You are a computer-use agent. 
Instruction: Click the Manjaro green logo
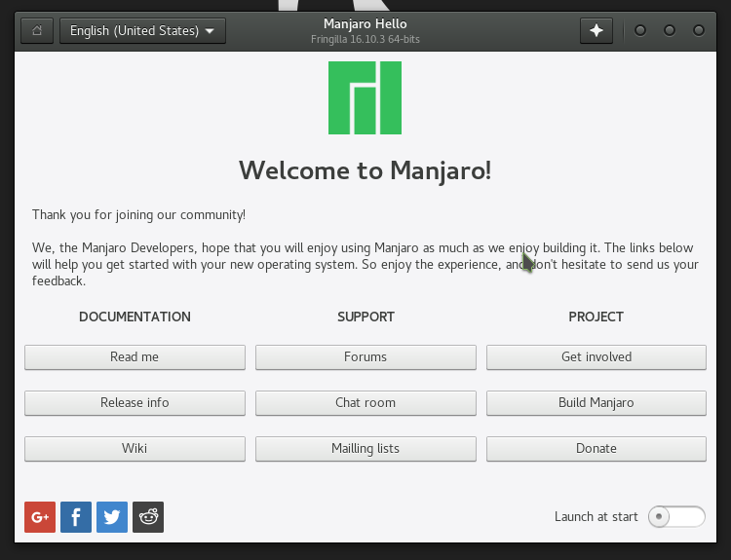coord(365,97)
